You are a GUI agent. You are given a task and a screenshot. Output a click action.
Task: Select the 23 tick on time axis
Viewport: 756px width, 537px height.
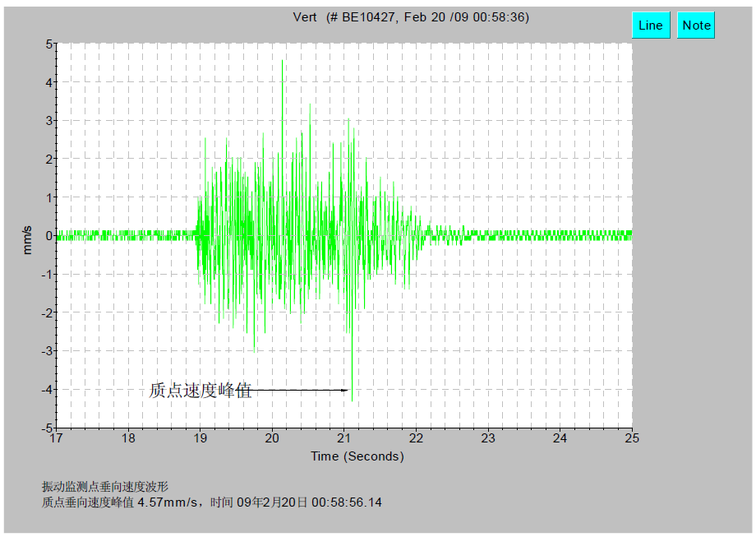[x=488, y=437]
